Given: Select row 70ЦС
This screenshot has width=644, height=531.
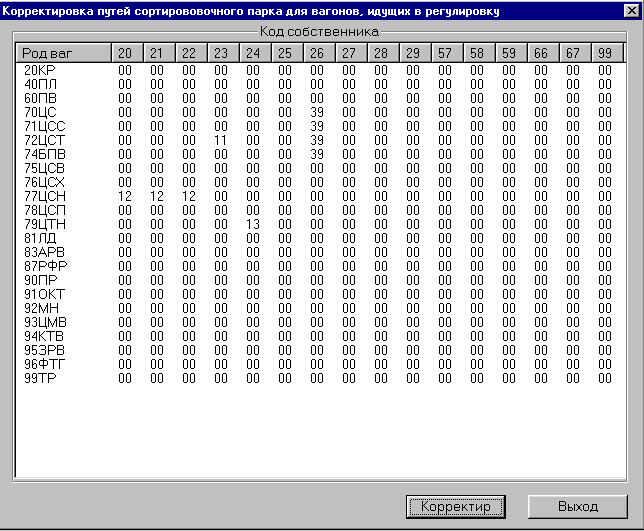Looking at the screenshot, I should pyautogui.click(x=320, y=112).
